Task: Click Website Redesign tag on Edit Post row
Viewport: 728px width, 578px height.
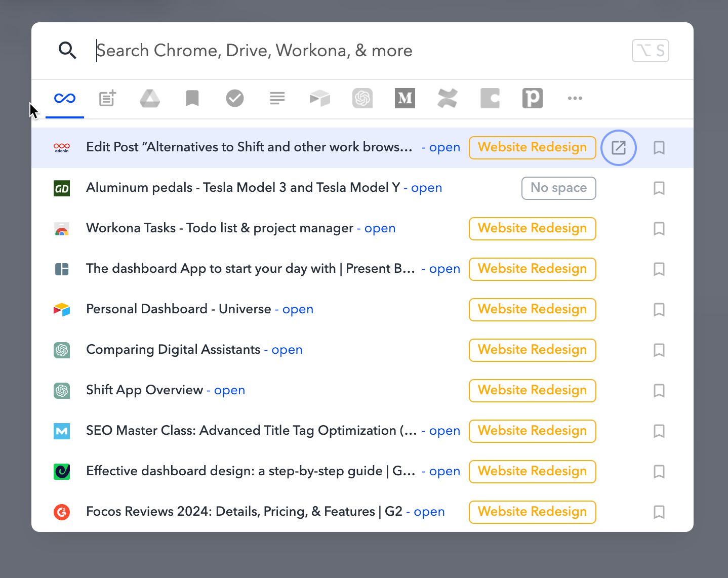Action: 533,148
